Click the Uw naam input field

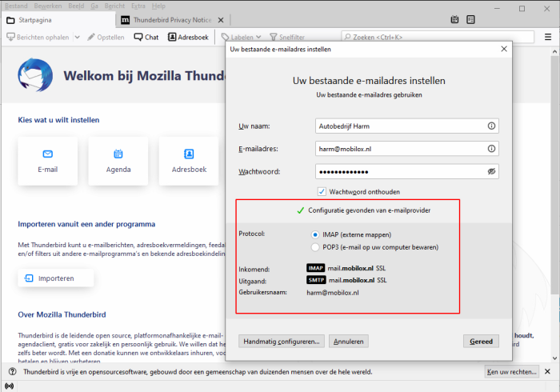coord(406,126)
